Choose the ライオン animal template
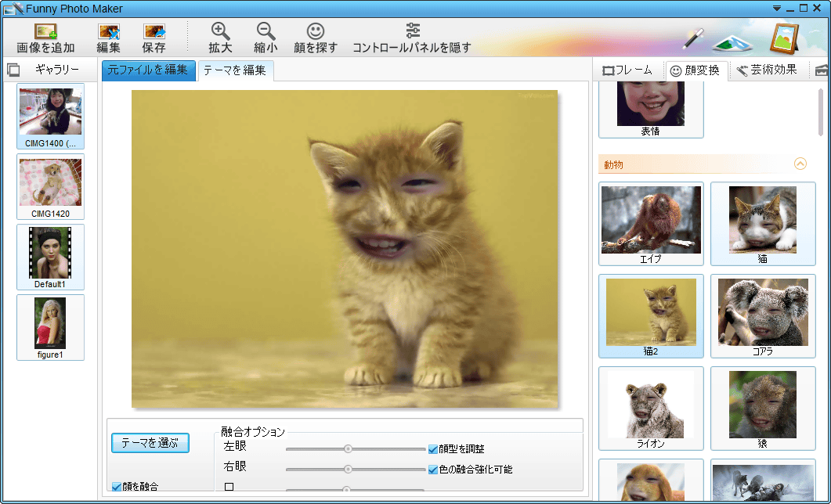The width and height of the screenshot is (831, 504). point(651,409)
